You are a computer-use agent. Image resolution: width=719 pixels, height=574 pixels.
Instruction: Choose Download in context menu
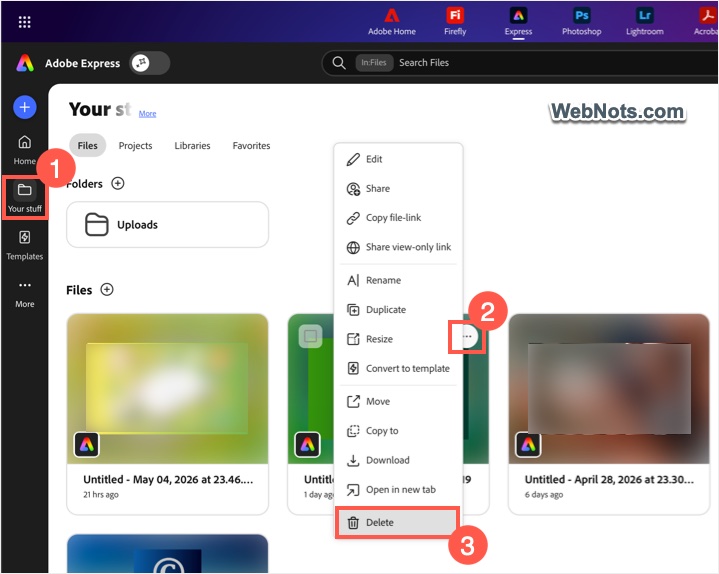(x=398, y=460)
